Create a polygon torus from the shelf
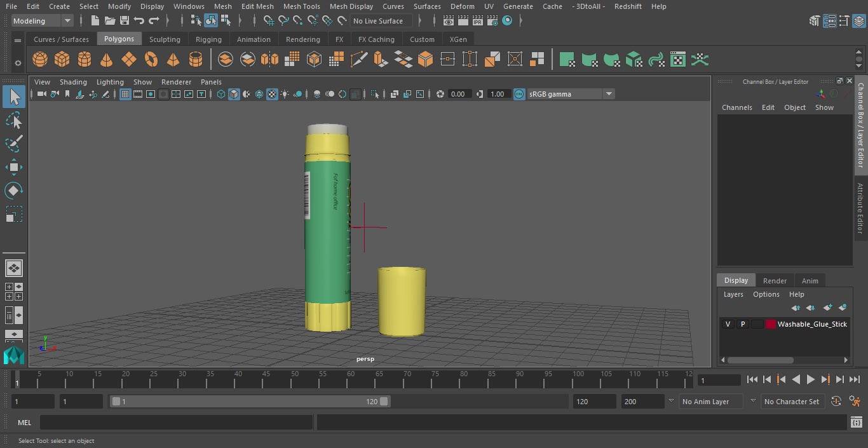868x448 pixels. point(151,60)
